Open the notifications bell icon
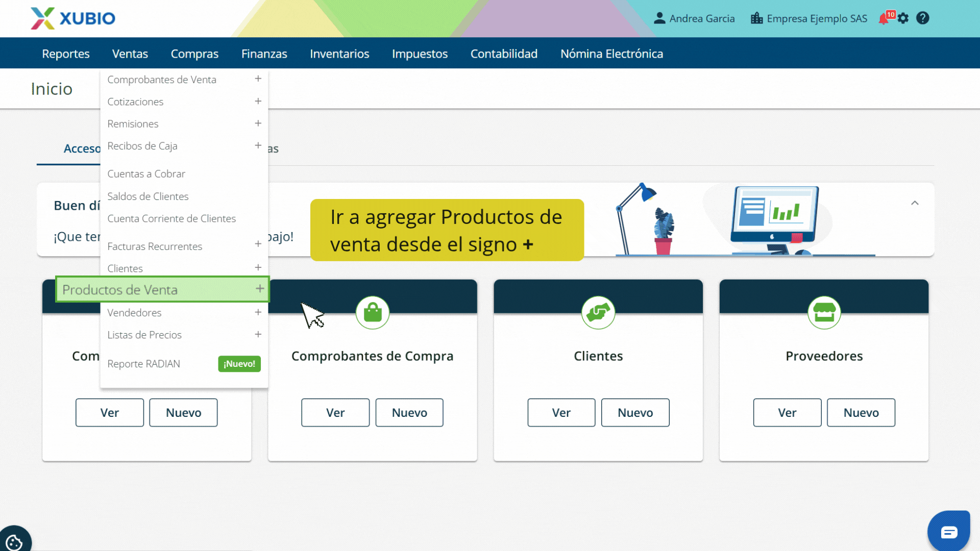Image resolution: width=980 pixels, height=551 pixels. pos(884,19)
